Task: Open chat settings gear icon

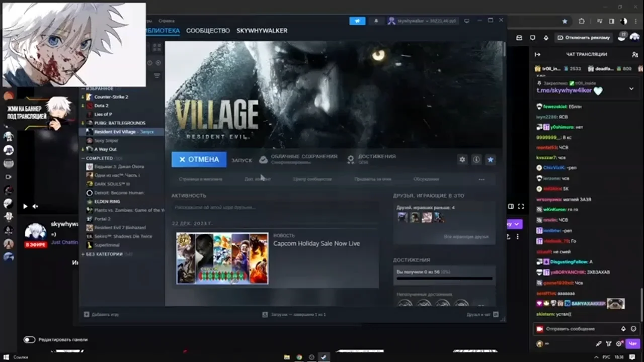Action: (x=619, y=344)
